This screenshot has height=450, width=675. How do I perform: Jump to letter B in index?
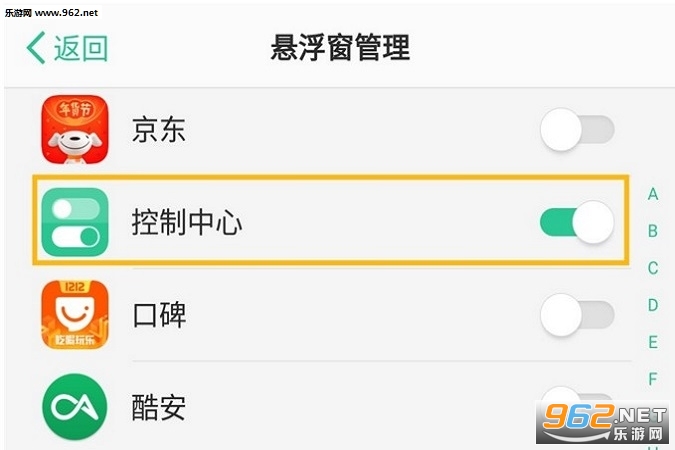click(x=653, y=231)
